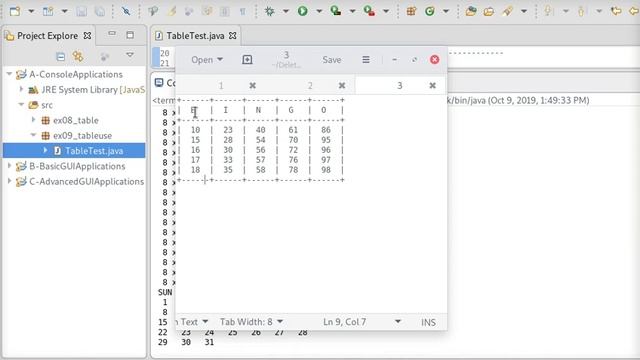This screenshot has height=360, width=640.
Task: Minimize the Project Explorer panel
Action: (x=112, y=34)
